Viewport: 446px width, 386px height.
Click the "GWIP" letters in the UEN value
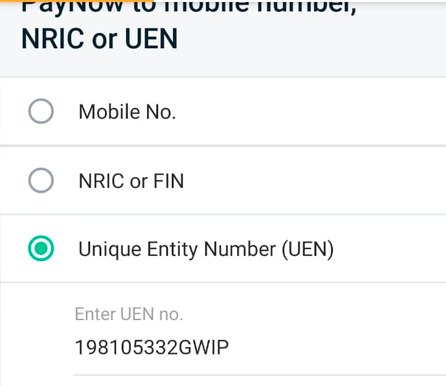tap(204, 347)
